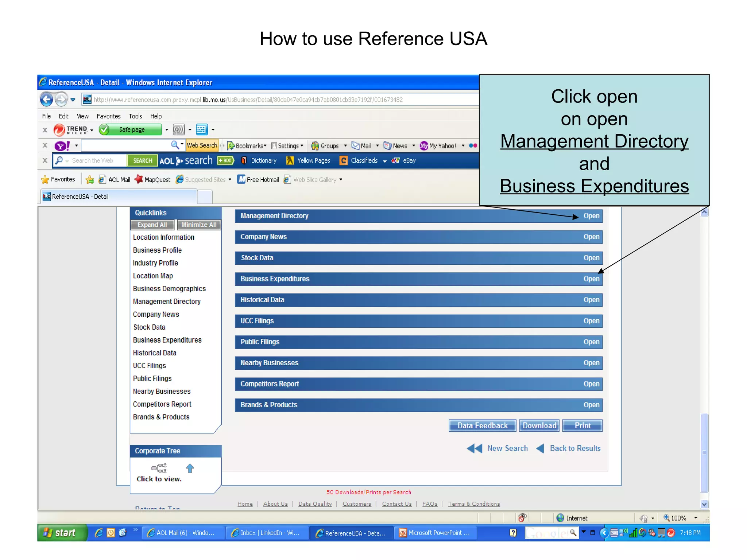Click the AOL toolbar +ADD button

pyautogui.click(x=225, y=160)
